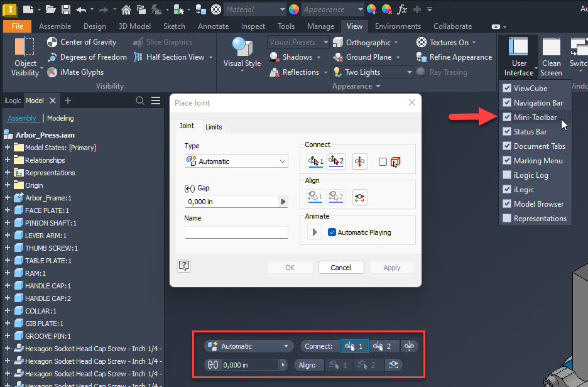Screen dimensions: 588x387
Task: Toggle Navigation Bar checkbox
Action: 506,103
